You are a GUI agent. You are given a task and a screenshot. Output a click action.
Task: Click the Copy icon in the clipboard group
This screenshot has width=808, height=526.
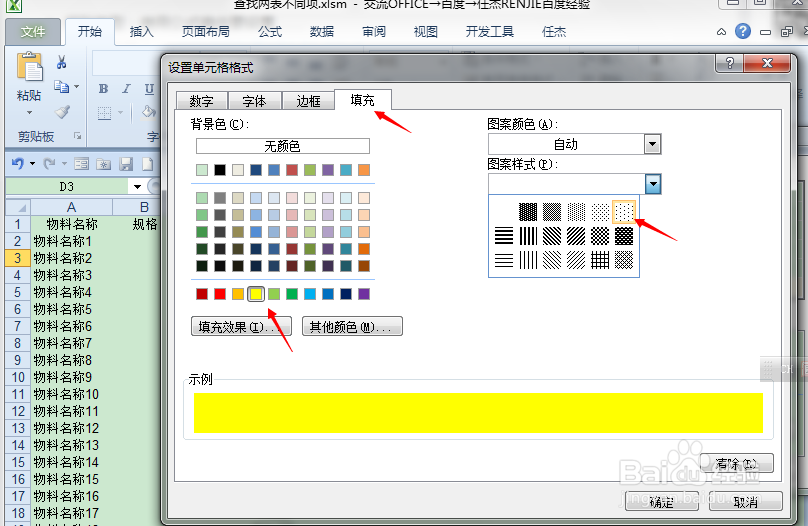62,87
